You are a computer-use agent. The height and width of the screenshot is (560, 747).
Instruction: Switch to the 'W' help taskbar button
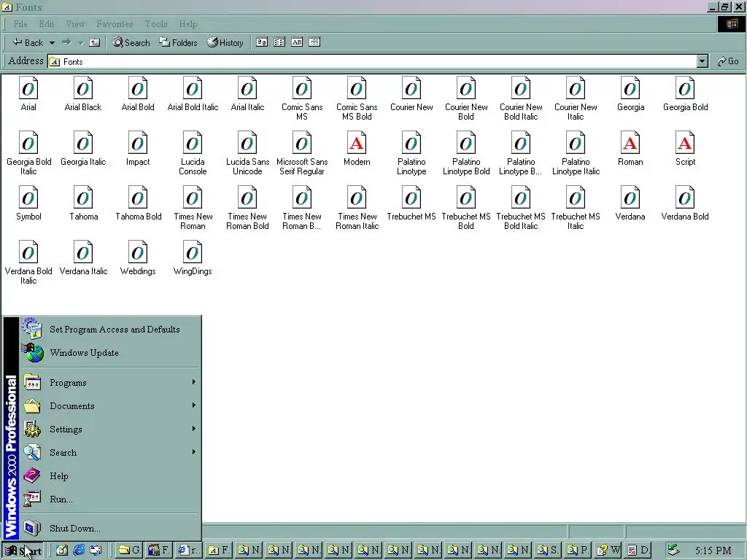pyautogui.click(x=608, y=550)
